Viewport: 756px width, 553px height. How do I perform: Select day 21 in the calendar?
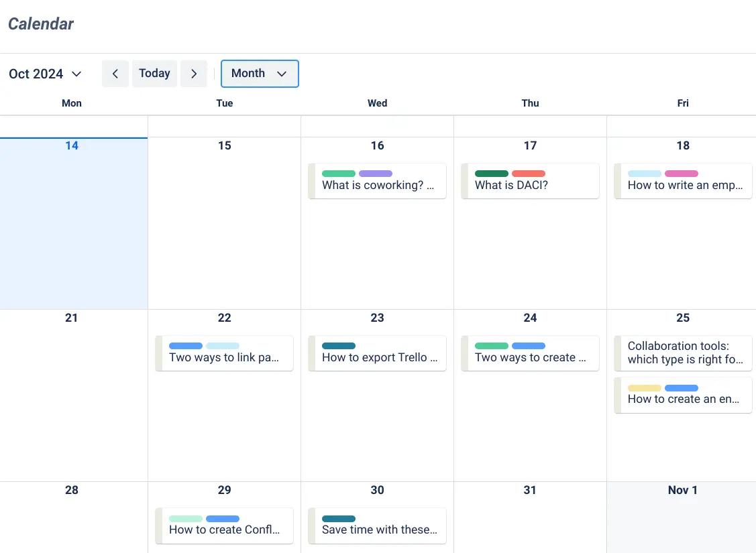pos(74,395)
